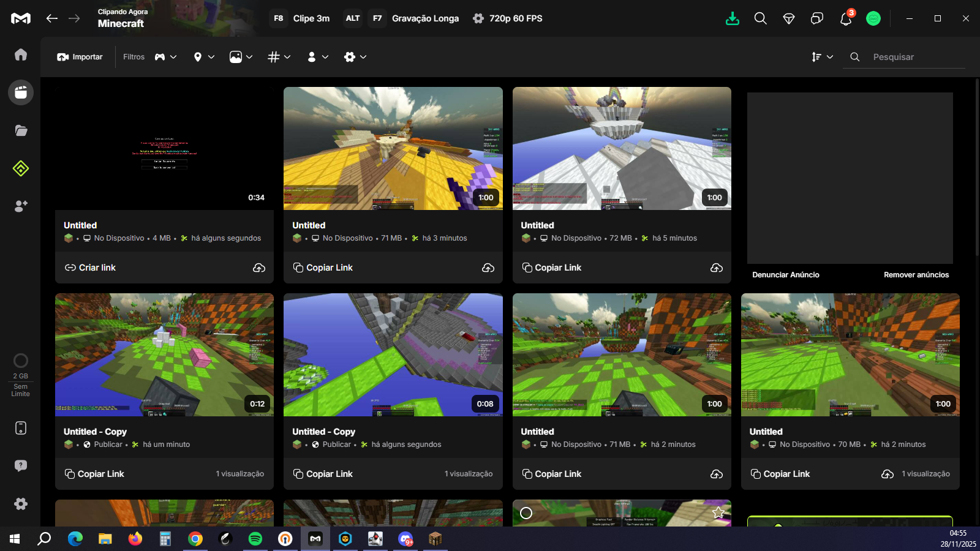Open Google Chrome from the taskbar
The image size is (980, 551).
click(x=195, y=539)
